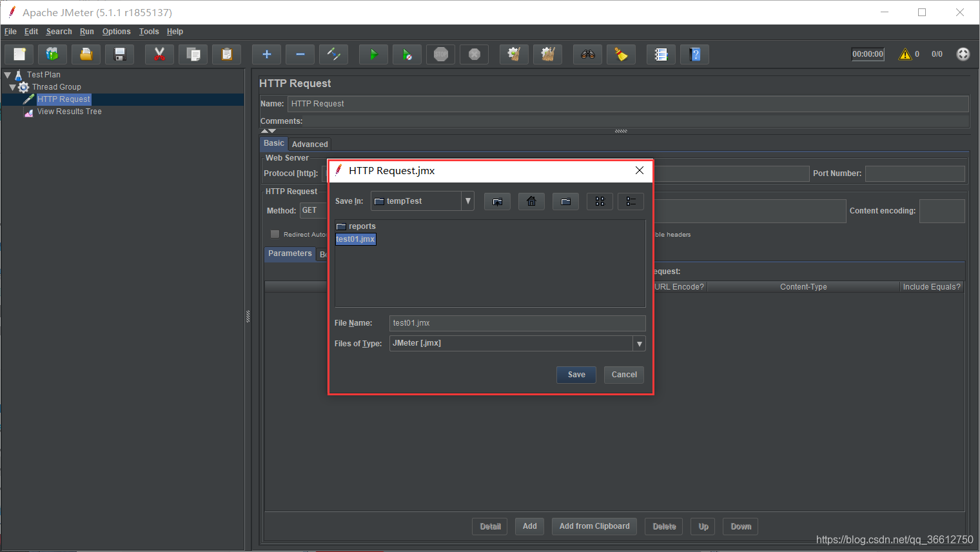Select the Parameters tab
This screenshot has width=980, height=552.
[290, 253]
